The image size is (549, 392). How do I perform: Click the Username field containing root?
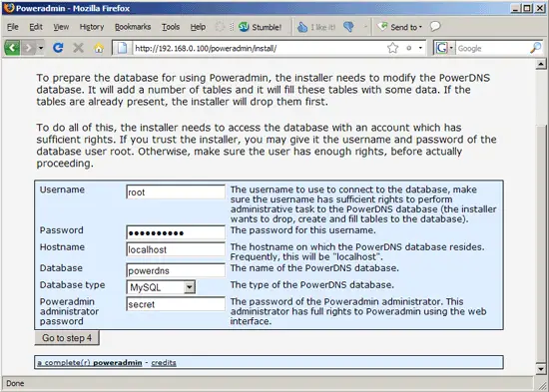click(x=176, y=192)
